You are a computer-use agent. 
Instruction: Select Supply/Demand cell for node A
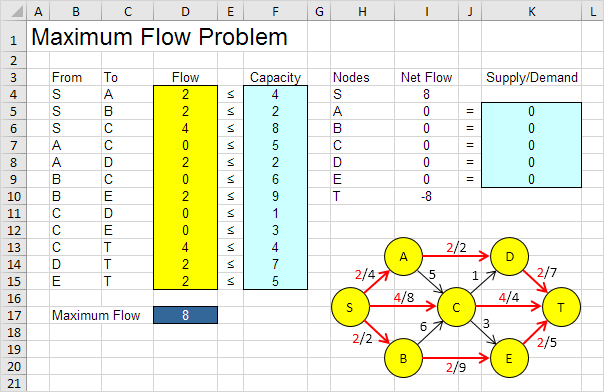531,111
